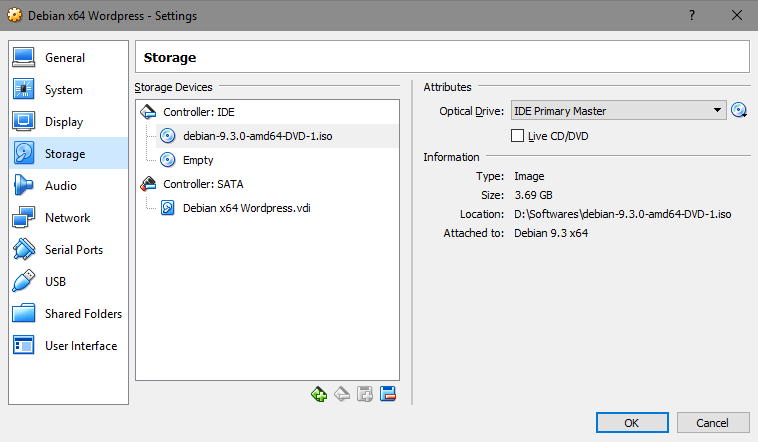The height and width of the screenshot is (442, 758).
Task: Cancel the settings dialog
Action: coord(713,423)
